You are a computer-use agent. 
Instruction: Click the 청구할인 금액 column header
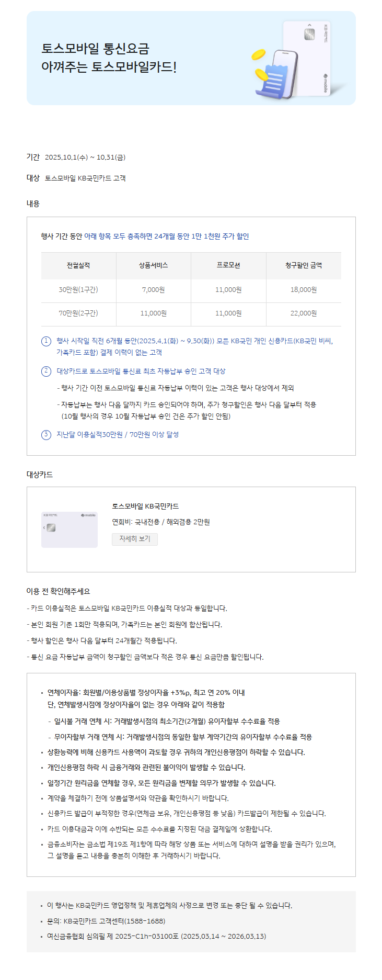[x=304, y=266]
